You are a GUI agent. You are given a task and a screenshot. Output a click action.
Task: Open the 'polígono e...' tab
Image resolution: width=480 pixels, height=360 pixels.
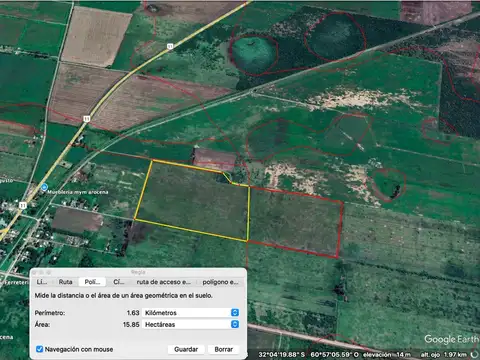[x=220, y=282]
